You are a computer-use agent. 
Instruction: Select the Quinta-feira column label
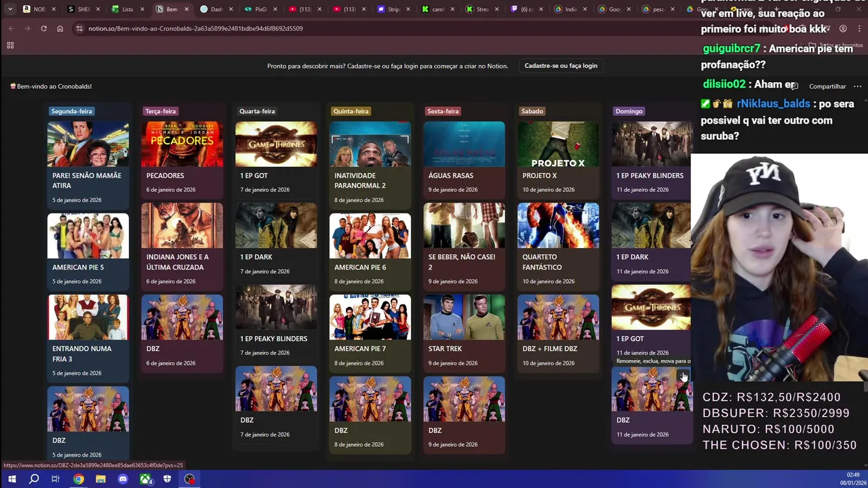(x=351, y=111)
